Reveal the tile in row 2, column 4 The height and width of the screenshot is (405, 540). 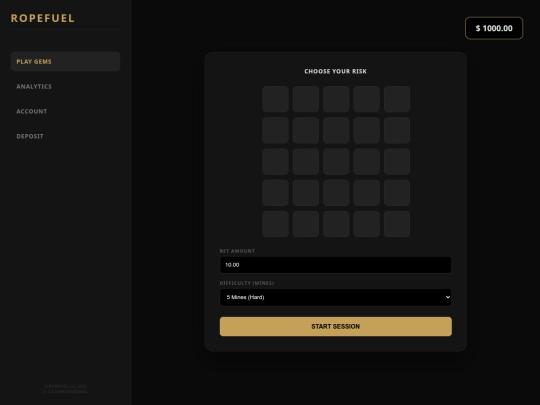coord(366,130)
